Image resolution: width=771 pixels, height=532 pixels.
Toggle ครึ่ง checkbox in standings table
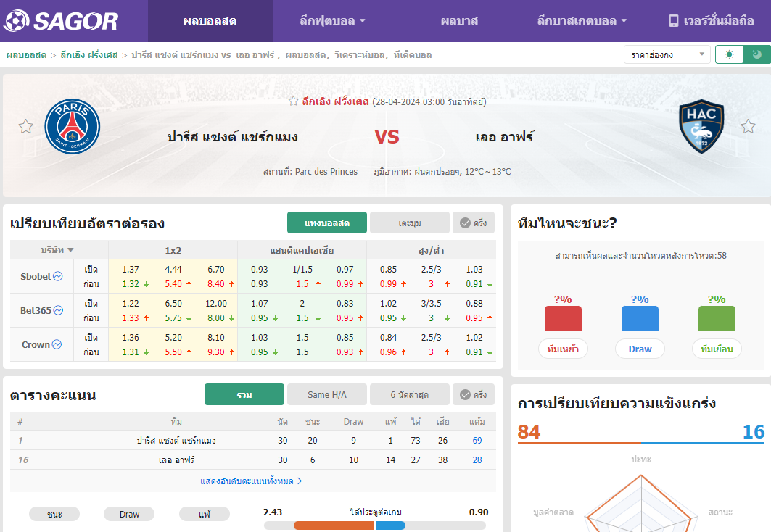[x=474, y=394]
